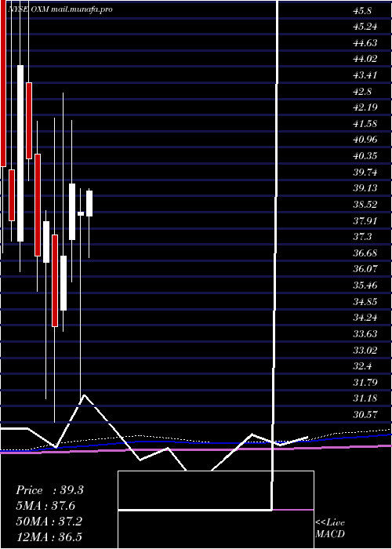
Task: Click the 36.68 price axis label
Action: [365, 253]
